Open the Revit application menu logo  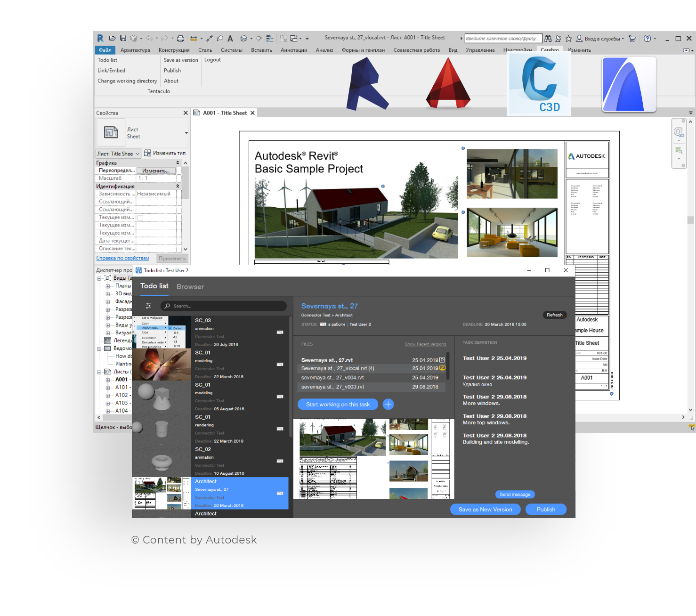pos(100,38)
